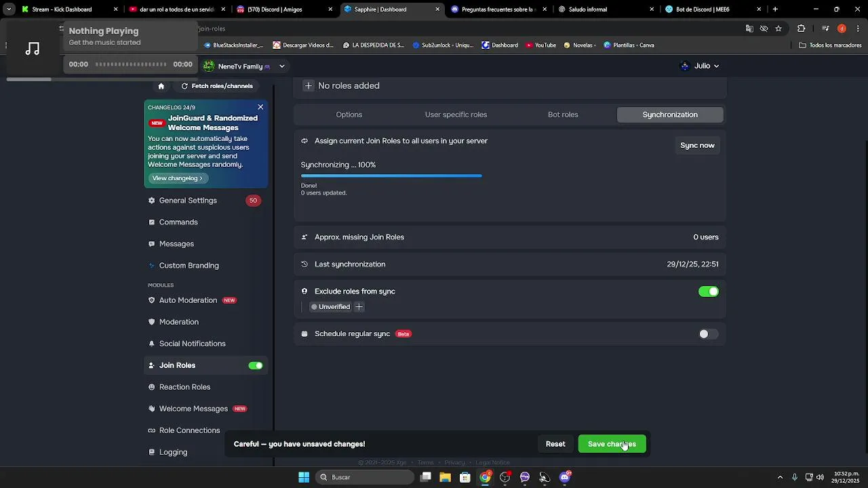Add role with plus next to Unverified

(x=359, y=307)
